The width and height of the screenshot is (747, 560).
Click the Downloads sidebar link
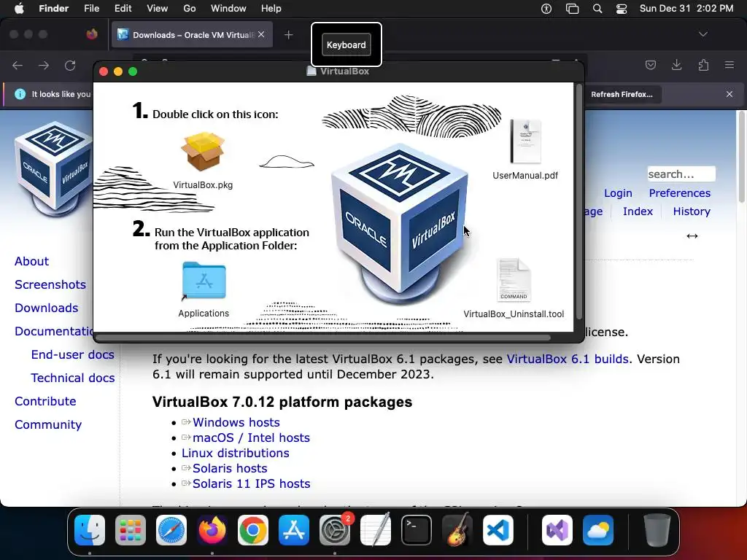tap(46, 308)
